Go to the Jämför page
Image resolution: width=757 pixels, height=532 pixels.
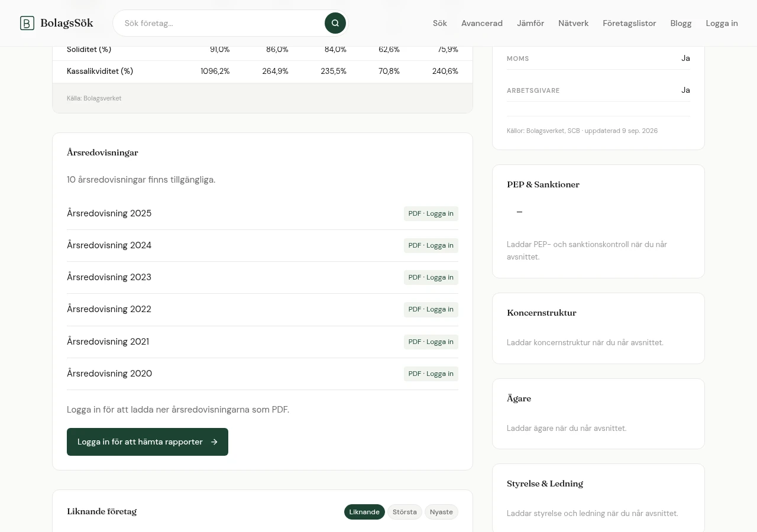click(x=530, y=23)
